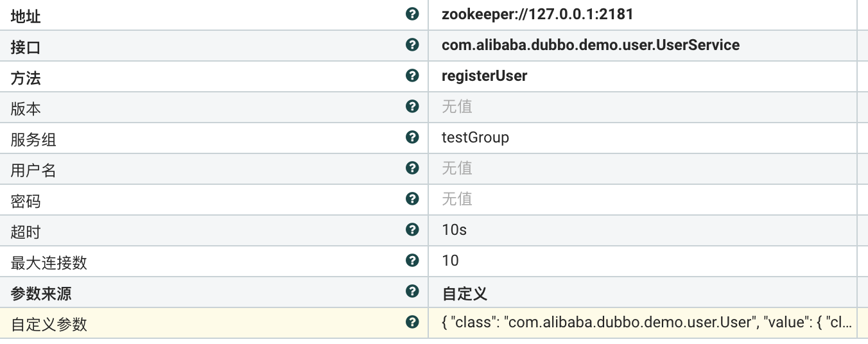Open the help tooltip for 方法
The image size is (868, 344).
click(412, 76)
